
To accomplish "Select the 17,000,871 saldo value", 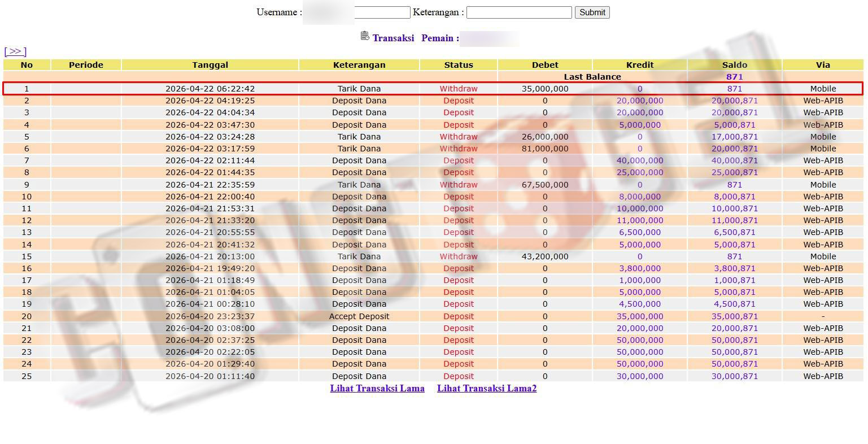I will (x=735, y=137).
